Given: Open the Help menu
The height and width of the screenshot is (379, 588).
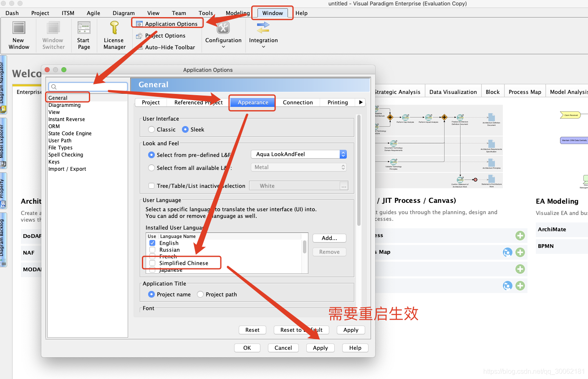Looking at the screenshot, I should (301, 13).
